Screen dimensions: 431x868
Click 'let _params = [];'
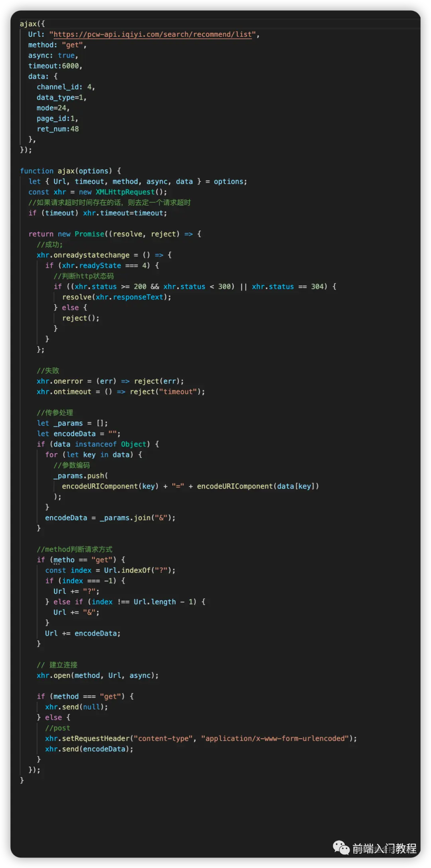pos(72,423)
